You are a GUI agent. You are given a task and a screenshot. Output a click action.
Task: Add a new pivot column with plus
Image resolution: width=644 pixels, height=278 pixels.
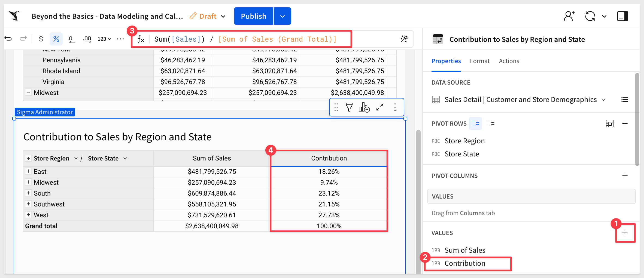coord(625,176)
